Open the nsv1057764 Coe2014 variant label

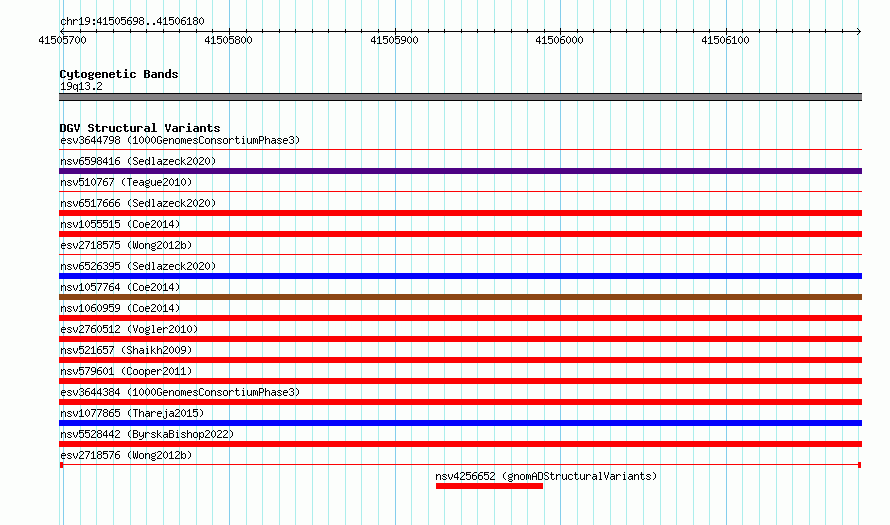(x=120, y=287)
